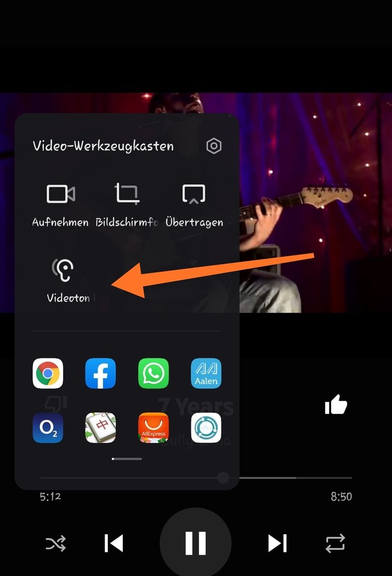392x576 pixels.
Task: Tap the Übertragen cast icon
Action: pos(194,194)
